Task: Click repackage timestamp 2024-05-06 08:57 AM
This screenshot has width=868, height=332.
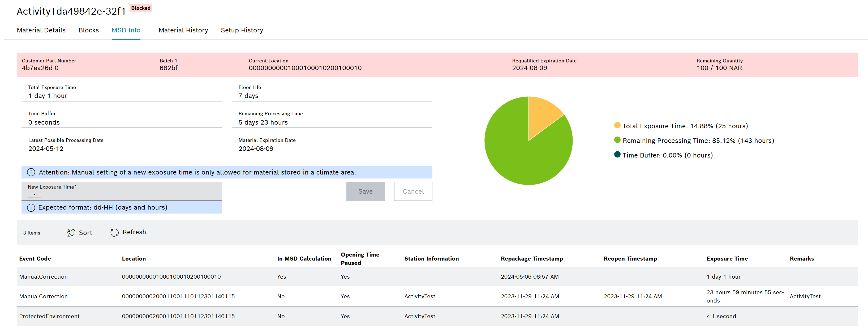Action: 529,277
